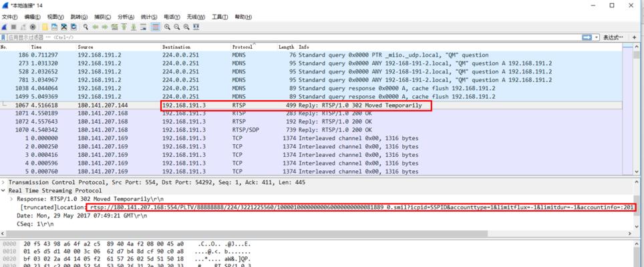Add a filter button with plus icon
This screenshot has height=267, width=644.
634,37
